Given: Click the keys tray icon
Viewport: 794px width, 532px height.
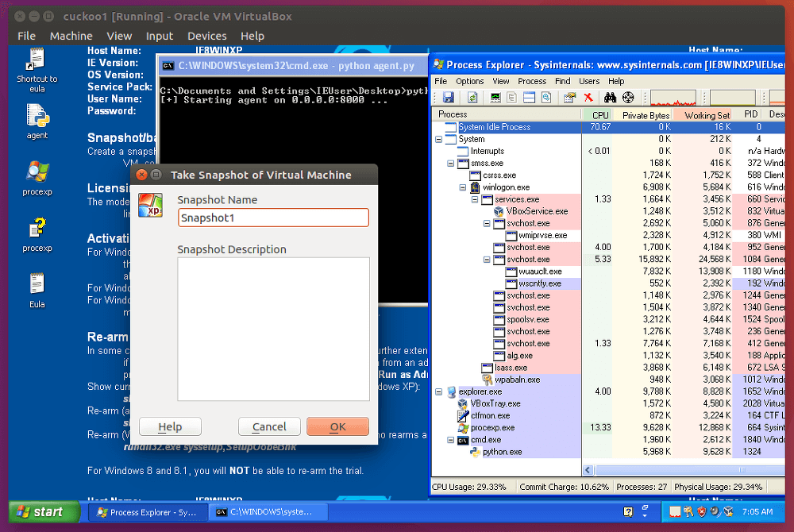Looking at the screenshot, I should click(688, 512).
